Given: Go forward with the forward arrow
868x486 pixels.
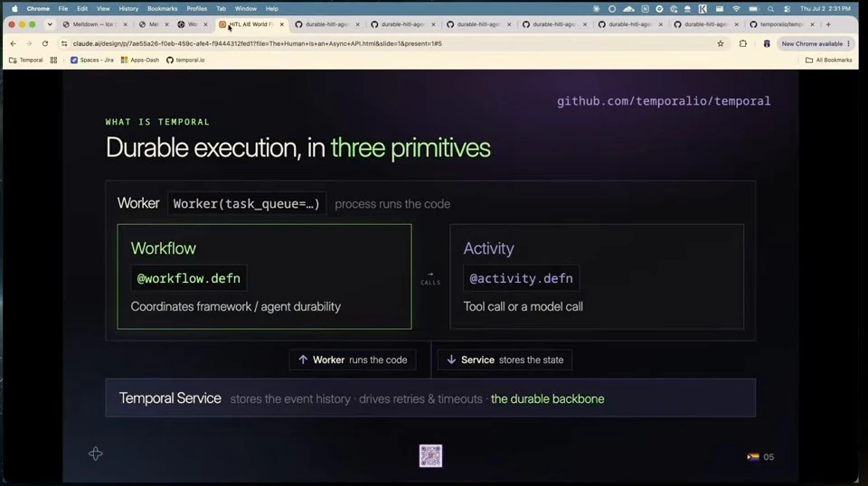Looking at the screenshot, I should coord(29,43).
